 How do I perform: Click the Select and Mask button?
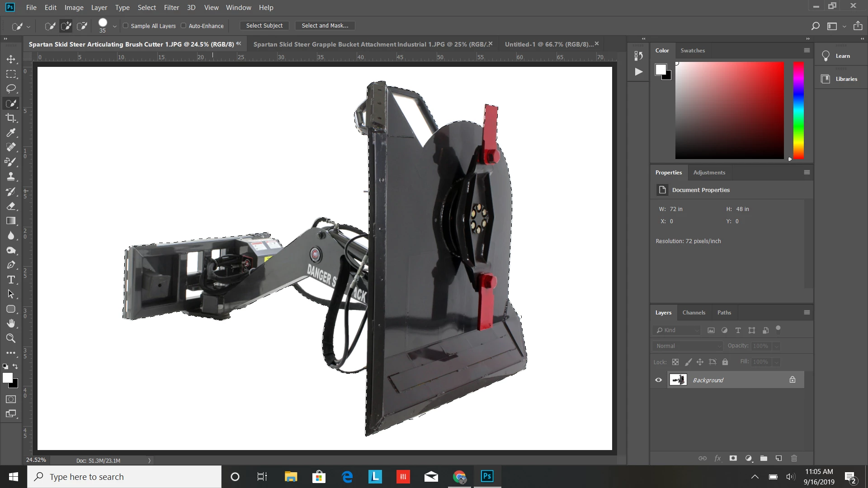click(x=325, y=26)
